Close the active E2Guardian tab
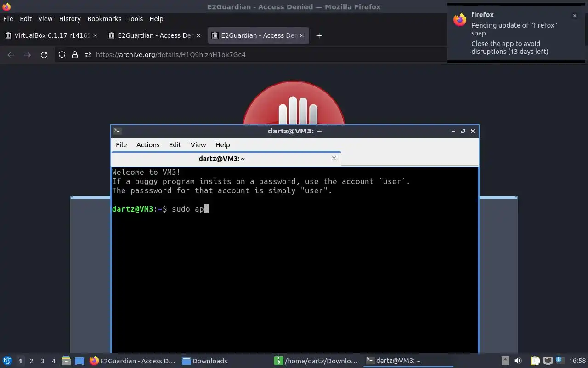The width and height of the screenshot is (588, 368). point(302,35)
